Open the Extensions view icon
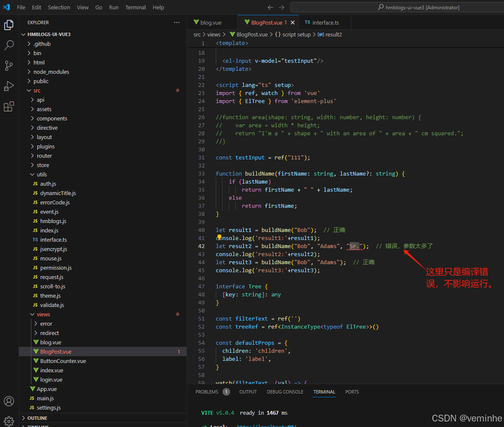This screenshot has width=504, height=427. tap(9, 106)
